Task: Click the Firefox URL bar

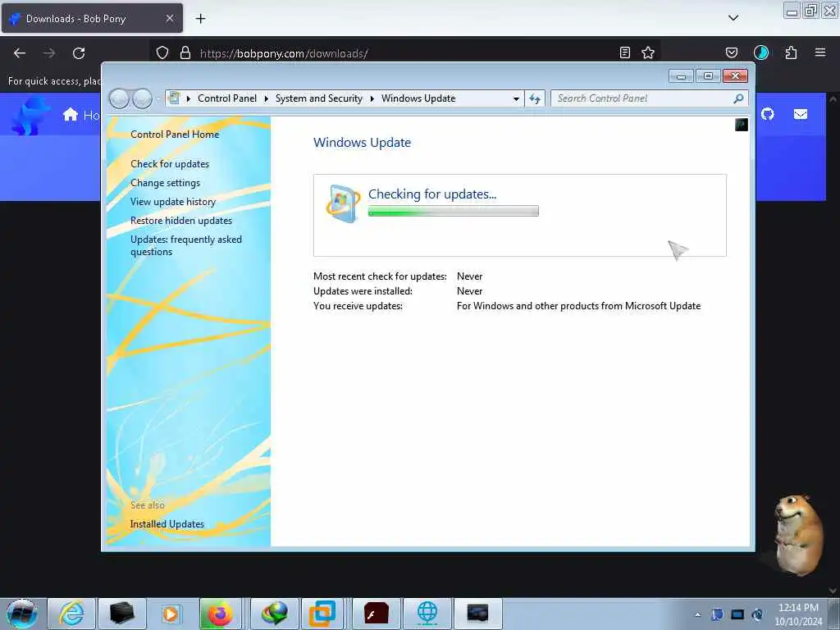Action: [x=404, y=53]
